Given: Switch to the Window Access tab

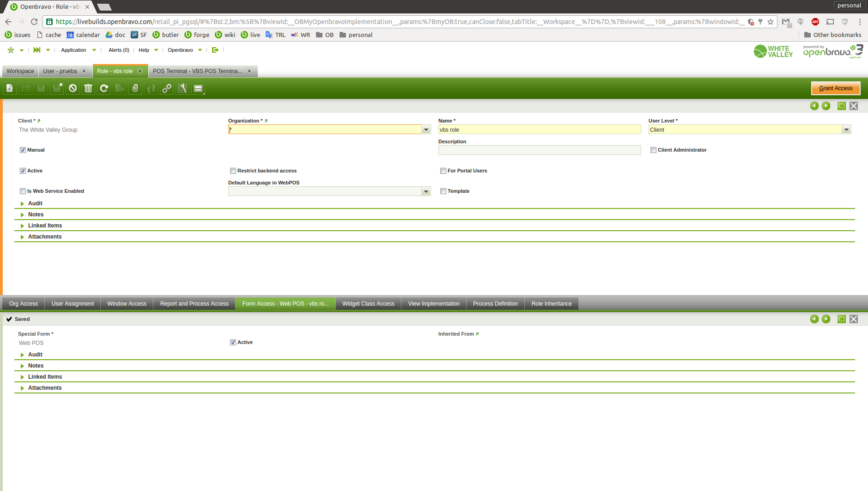Looking at the screenshot, I should pyautogui.click(x=127, y=304).
